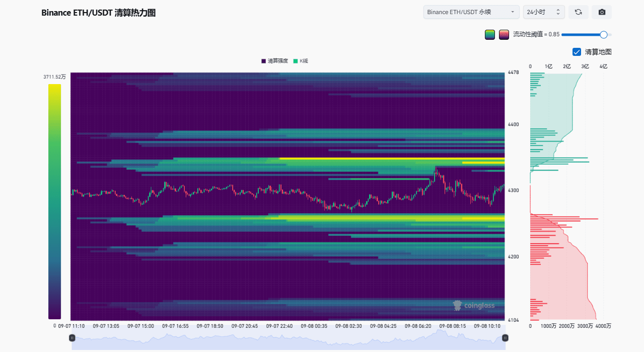Click the right zoom handle of the range bar
The width and height of the screenshot is (644, 352).
pyautogui.click(x=505, y=338)
